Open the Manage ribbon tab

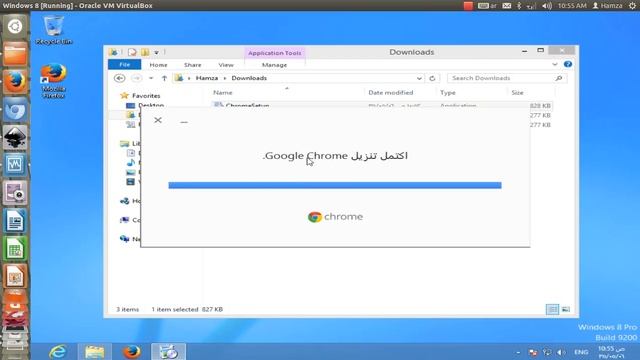click(x=274, y=65)
